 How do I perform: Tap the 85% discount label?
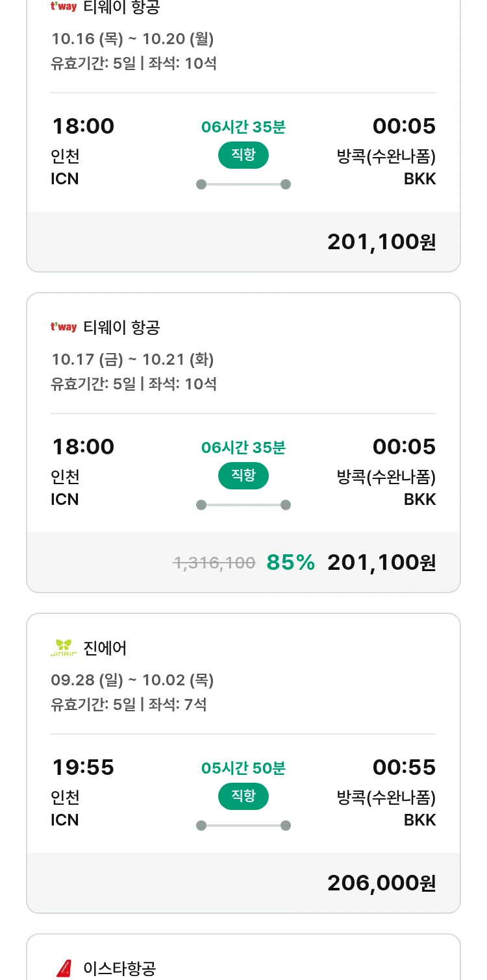(x=290, y=562)
